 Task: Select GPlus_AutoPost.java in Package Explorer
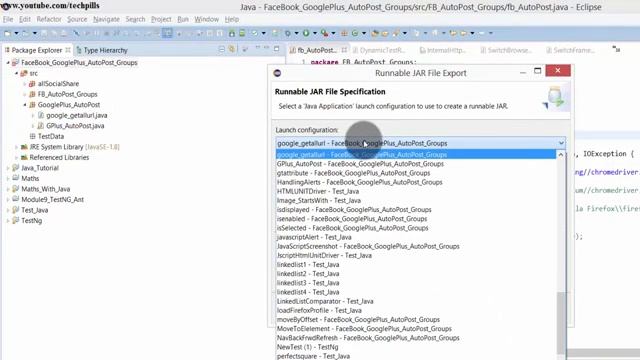(75, 126)
